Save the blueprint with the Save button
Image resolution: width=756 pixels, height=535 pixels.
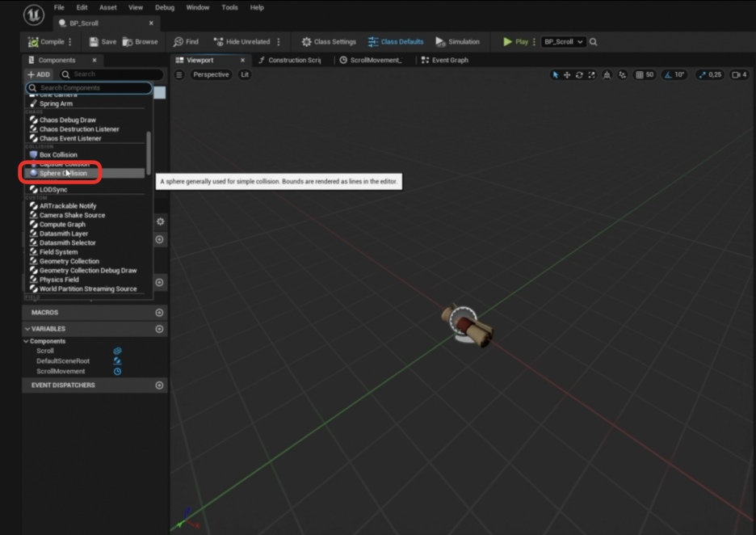pos(103,42)
